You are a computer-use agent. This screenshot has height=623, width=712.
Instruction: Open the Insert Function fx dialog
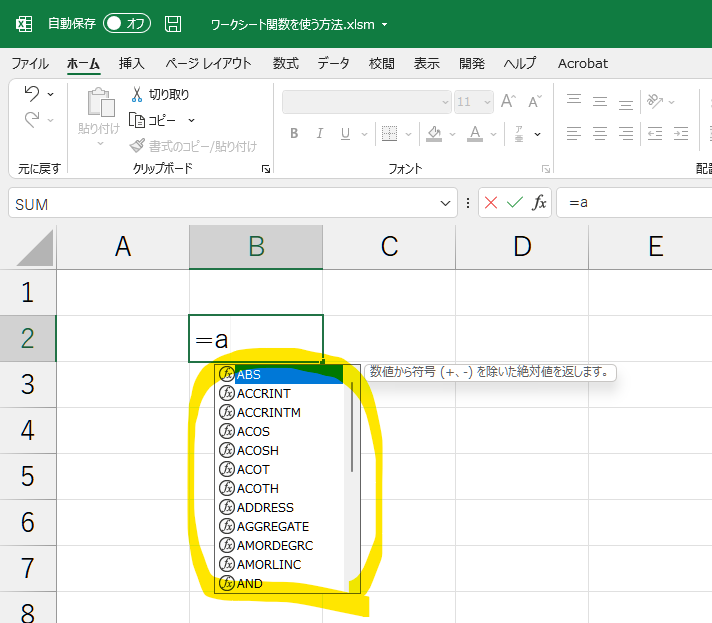(x=539, y=203)
